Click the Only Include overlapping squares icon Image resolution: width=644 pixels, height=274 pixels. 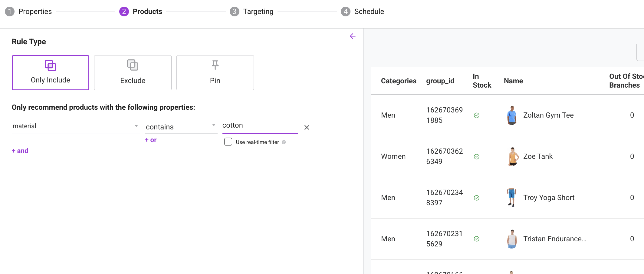[51, 65]
